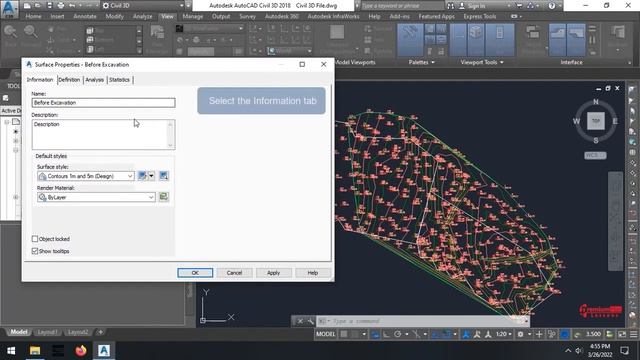Toggle polar tracking in status bar
The image size is (640, 360).
pos(398,334)
